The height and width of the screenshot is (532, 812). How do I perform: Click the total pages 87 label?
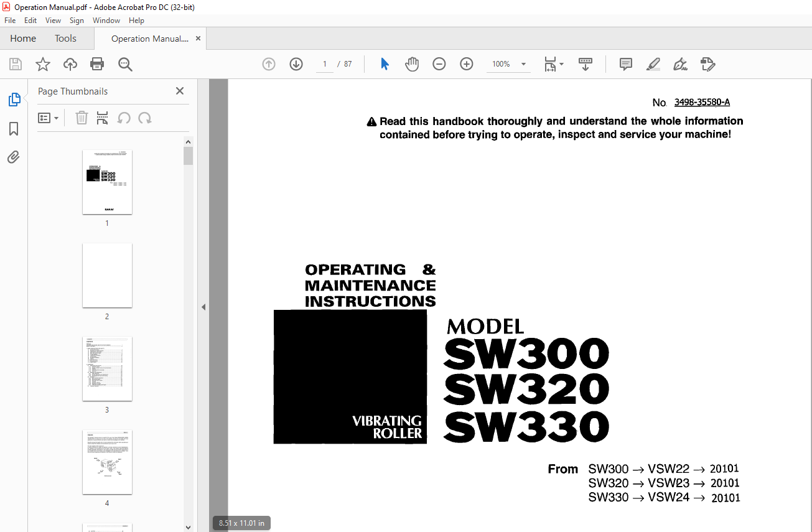click(348, 64)
